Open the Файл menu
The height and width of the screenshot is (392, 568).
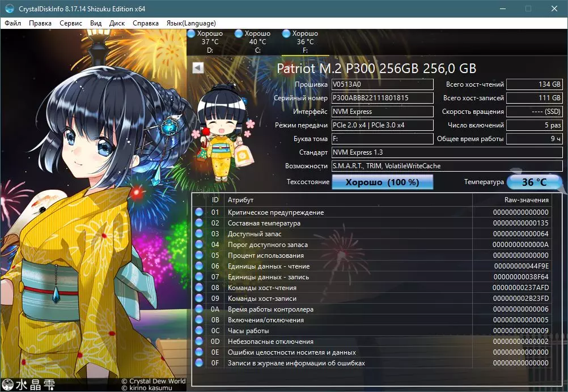12,23
